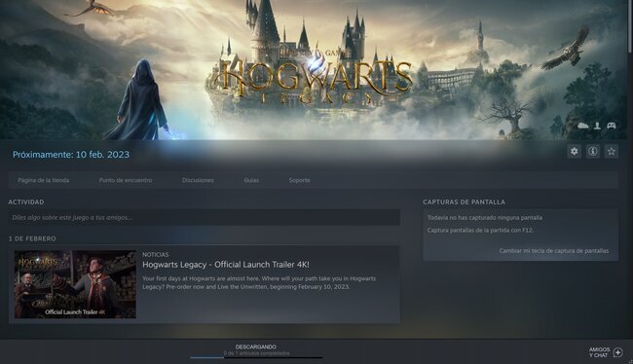Switch to Punto de encuentro tab
633x364 pixels.
[126, 180]
